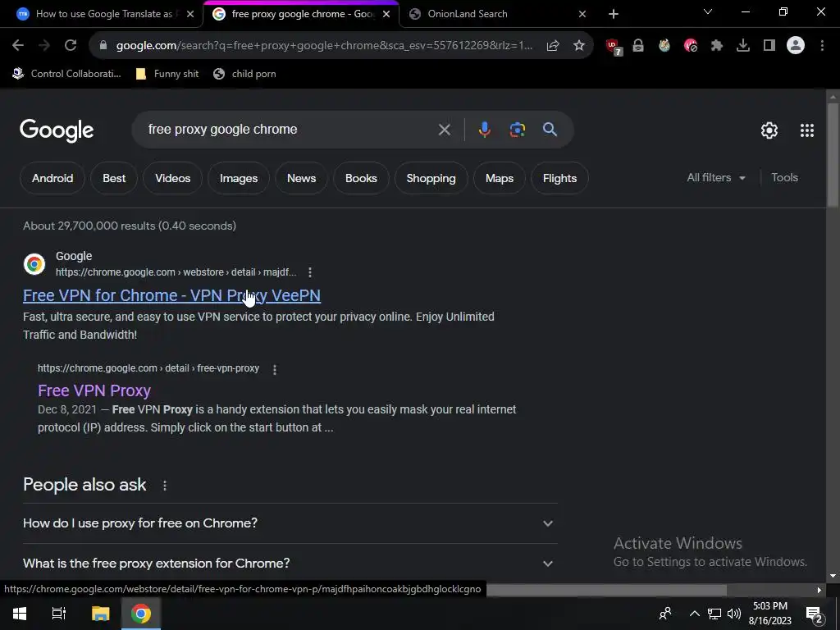840x630 pixels.
Task: Open the notification center icon
Action: [814, 614]
